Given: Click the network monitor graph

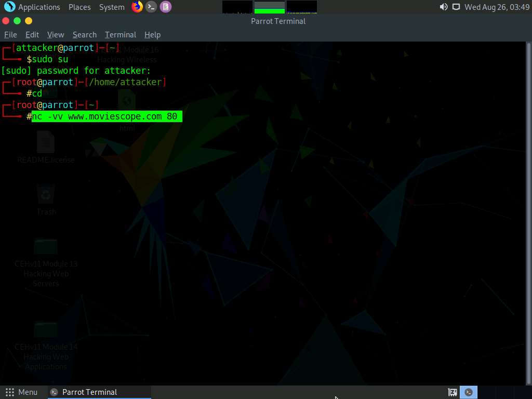Looking at the screenshot, I should (302, 7).
